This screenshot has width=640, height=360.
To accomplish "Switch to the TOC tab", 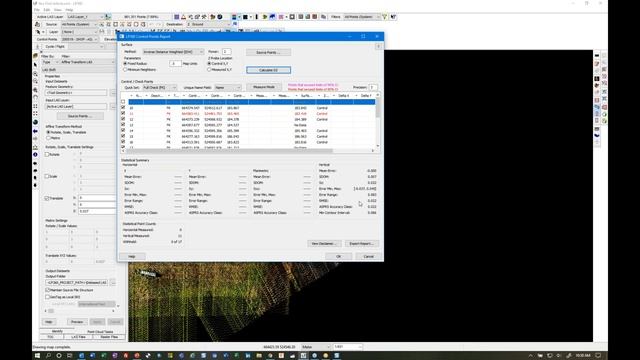I will pyautogui.click(x=51, y=337).
